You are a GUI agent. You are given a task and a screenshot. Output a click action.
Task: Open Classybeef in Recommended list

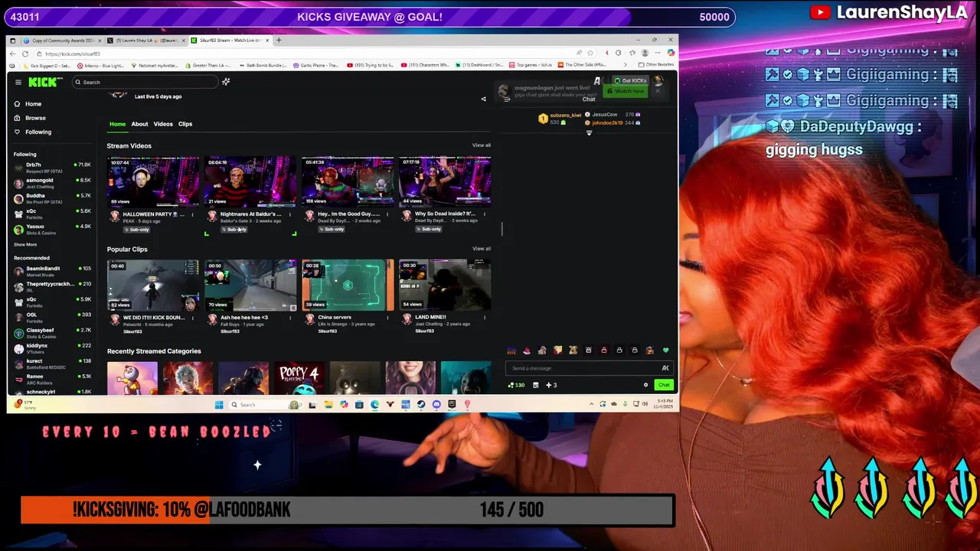coord(52,333)
